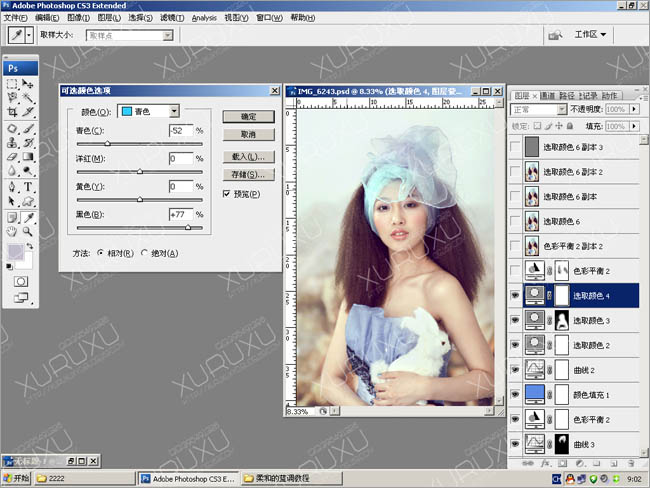Click the 黑色 (Black) slider handle

click(x=188, y=228)
